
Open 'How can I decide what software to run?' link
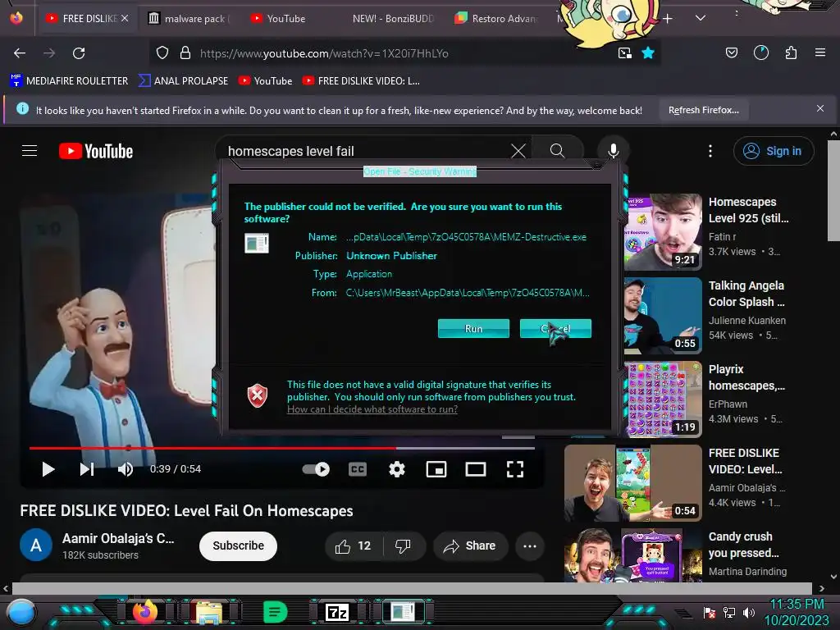point(372,409)
